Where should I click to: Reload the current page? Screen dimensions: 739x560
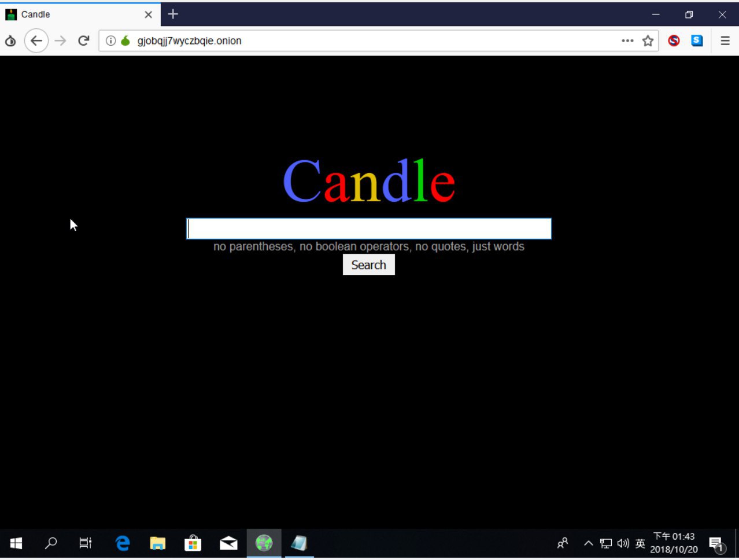(x=84, y=40)
